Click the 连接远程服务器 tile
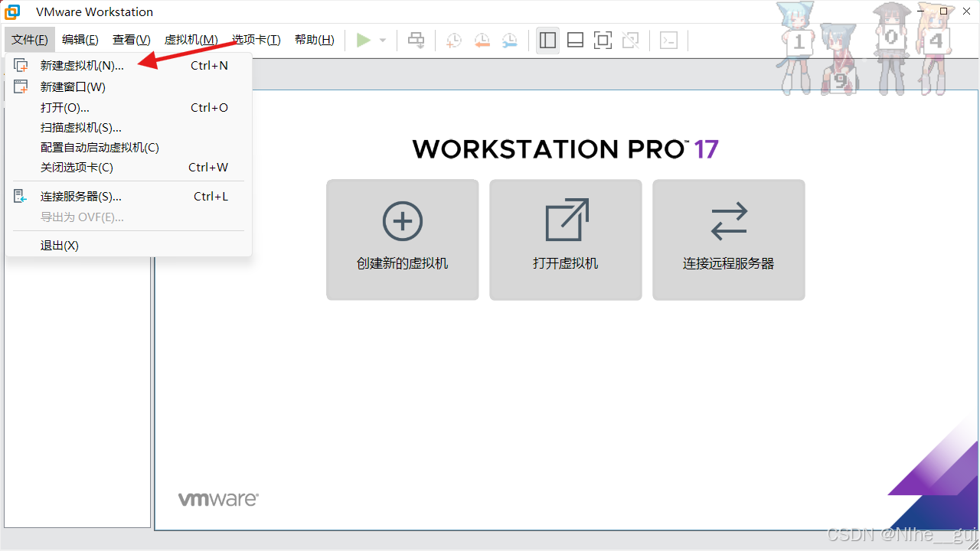Screen dimensions: 980x551 (729, 240)
